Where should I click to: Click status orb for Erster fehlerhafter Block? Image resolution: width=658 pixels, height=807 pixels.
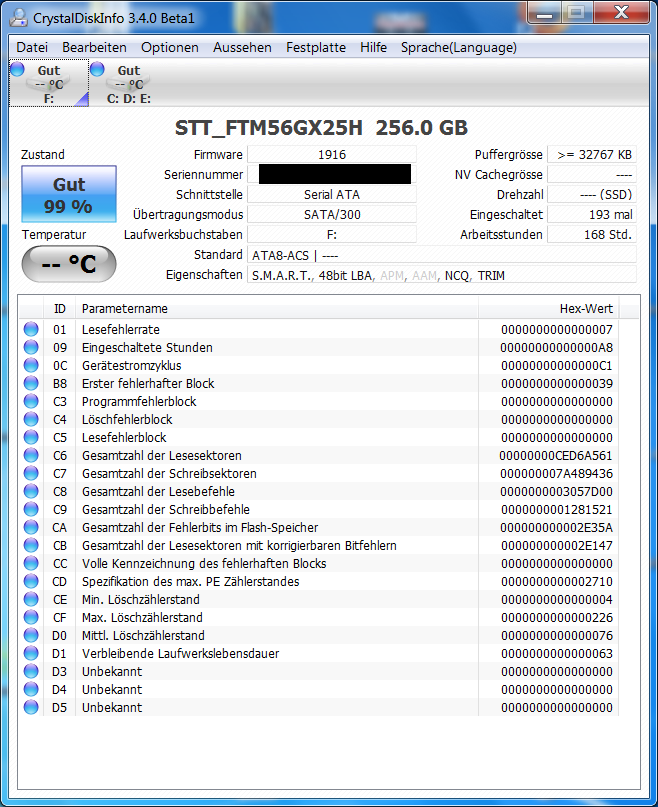click(31, 383)
